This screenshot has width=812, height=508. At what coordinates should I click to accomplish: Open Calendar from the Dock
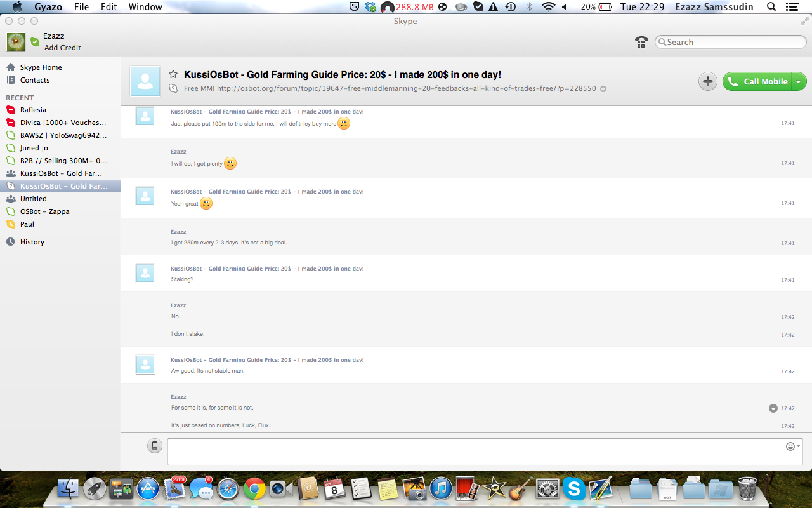334,489
